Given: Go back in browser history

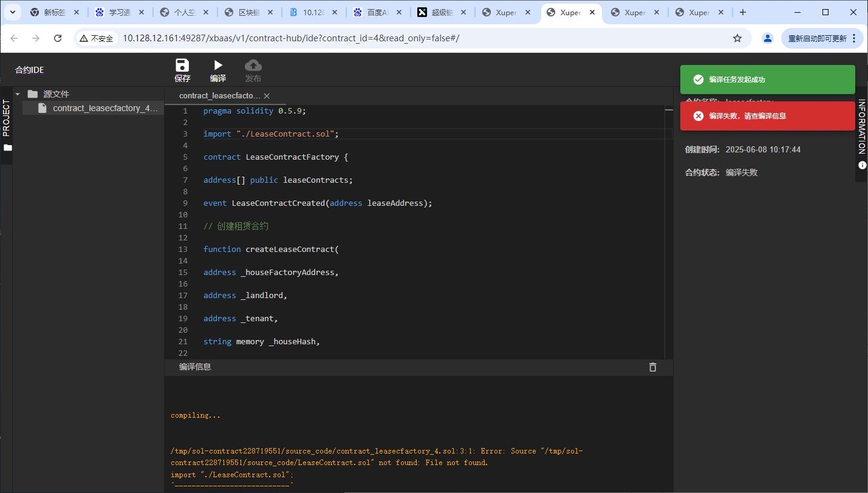Looking at the screenshot, I should pyautogui.click(x=15, y=38).
